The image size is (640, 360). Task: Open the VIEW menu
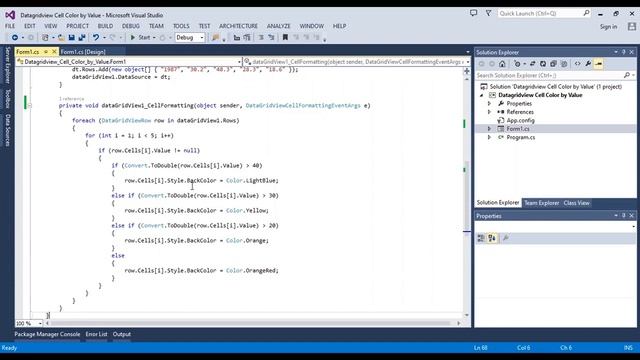[x=51, y=26]
